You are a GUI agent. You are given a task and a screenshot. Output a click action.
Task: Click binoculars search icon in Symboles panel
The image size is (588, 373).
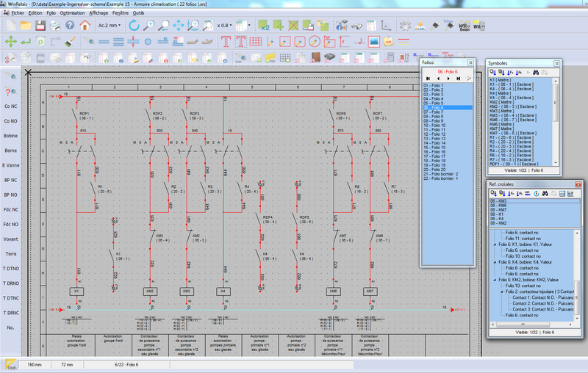click(536, 73)
